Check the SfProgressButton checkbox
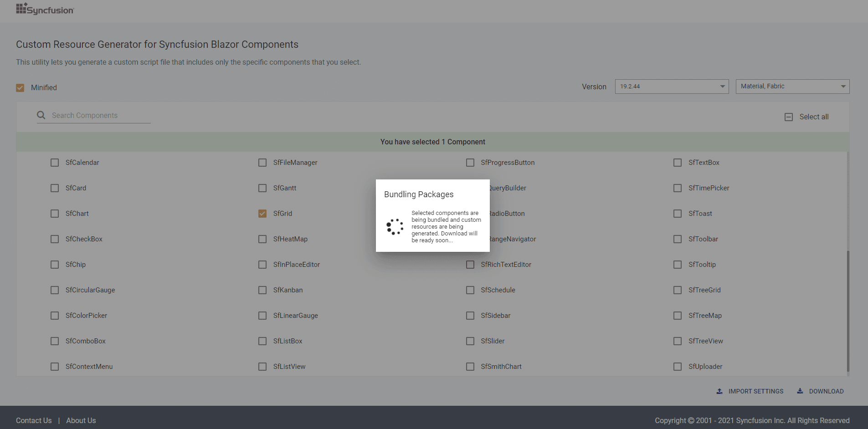Screen dimensions: 868x429 [x=470, y=163]
